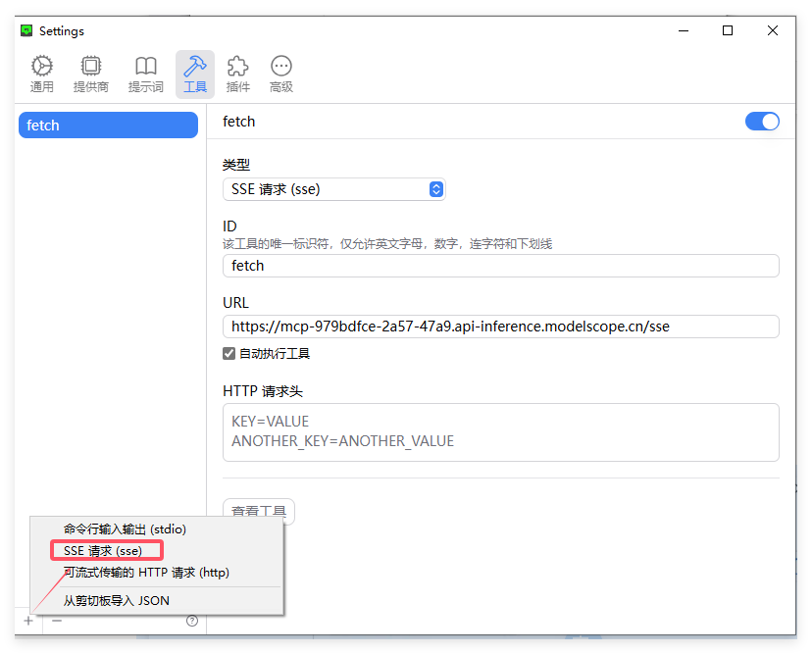Click the URL input field
Viewport: 812px width, 654px height.
point(500,327)
